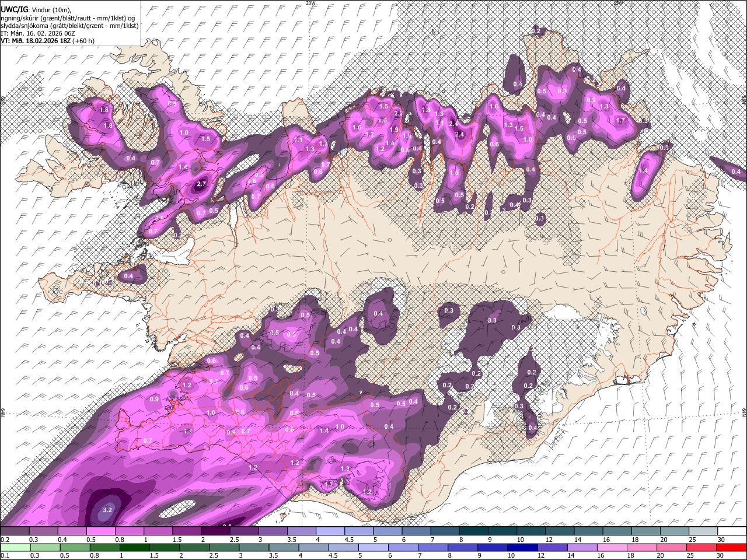Viewport: 747px width, 560px height.
Task: Click the "slydda/snjókoma (grátt/bleikt/grænt - mm/1klst)" line
Action: point(69,26)
